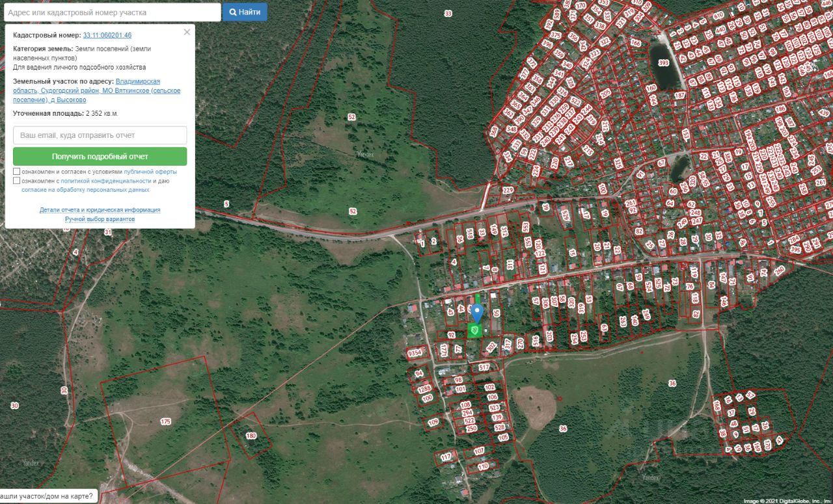Click the blue location pin marker

pos(477,314)
